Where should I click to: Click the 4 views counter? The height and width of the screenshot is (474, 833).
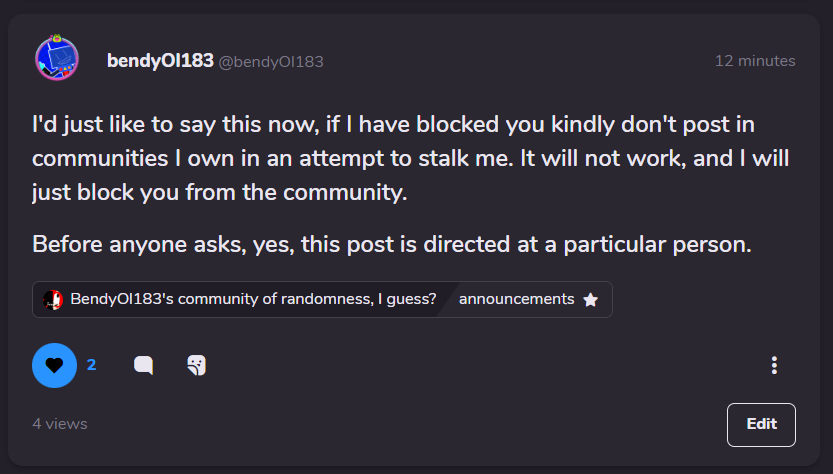tap(60, 424)
